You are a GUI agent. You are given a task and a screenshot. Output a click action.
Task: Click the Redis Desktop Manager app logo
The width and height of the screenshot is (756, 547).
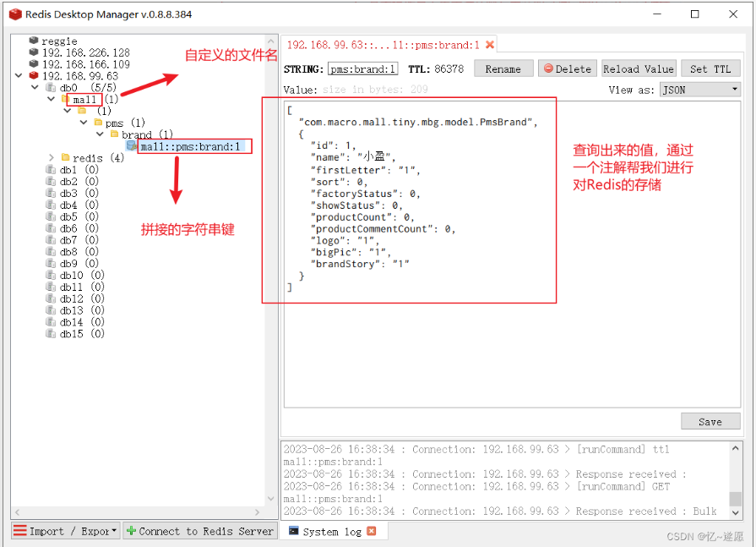coord(15,14)
